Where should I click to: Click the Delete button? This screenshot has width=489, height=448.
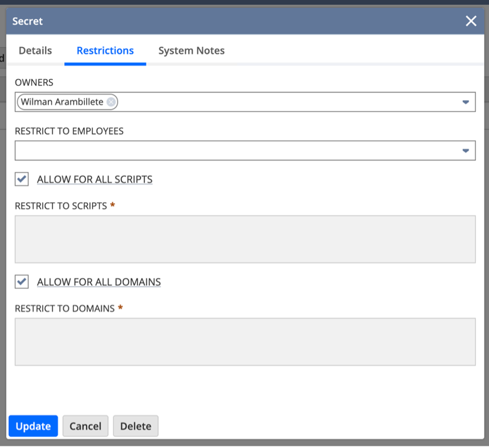click(x=136, y=426)
